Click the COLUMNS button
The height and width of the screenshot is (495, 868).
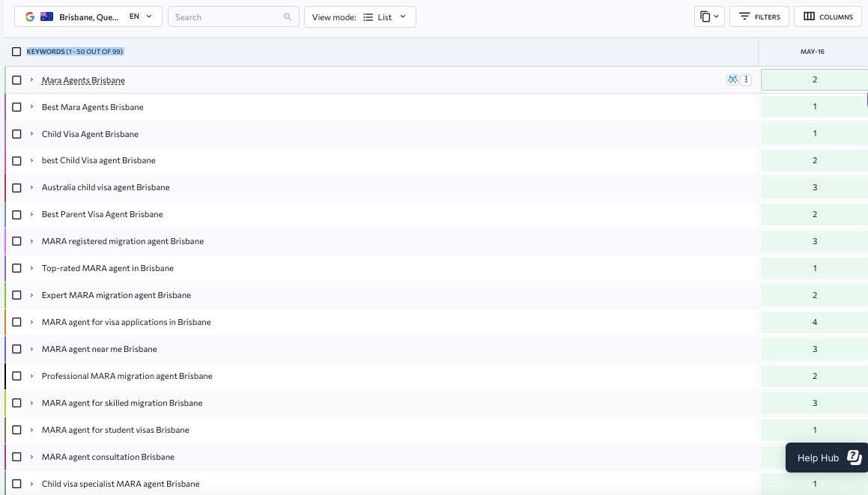[828, 16]
